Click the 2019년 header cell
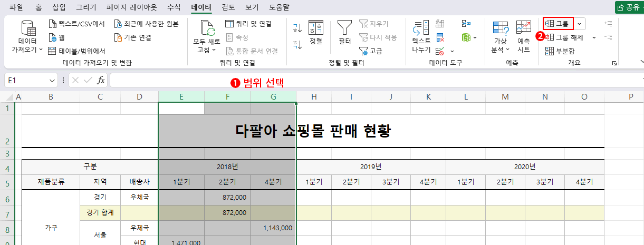644x245 pixels. [x=371, y=166]
